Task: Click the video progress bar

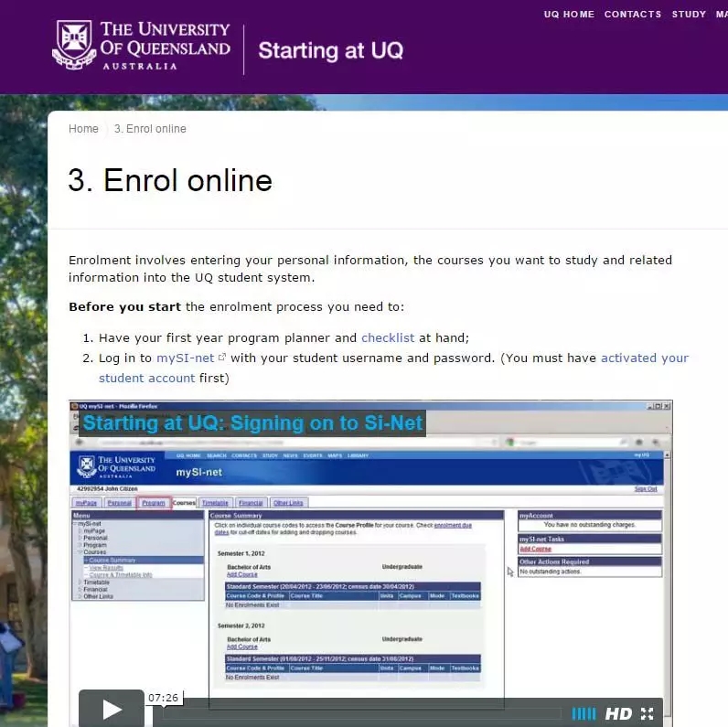Action: 366,713
